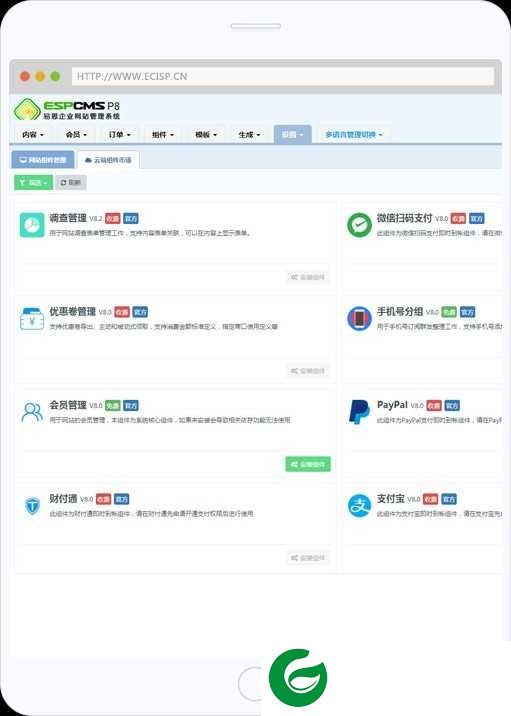Image resolution: width=511 pixels, height=716 pixels.
Task: Click the 会员管理 component title
Action: tap(68, 405)
